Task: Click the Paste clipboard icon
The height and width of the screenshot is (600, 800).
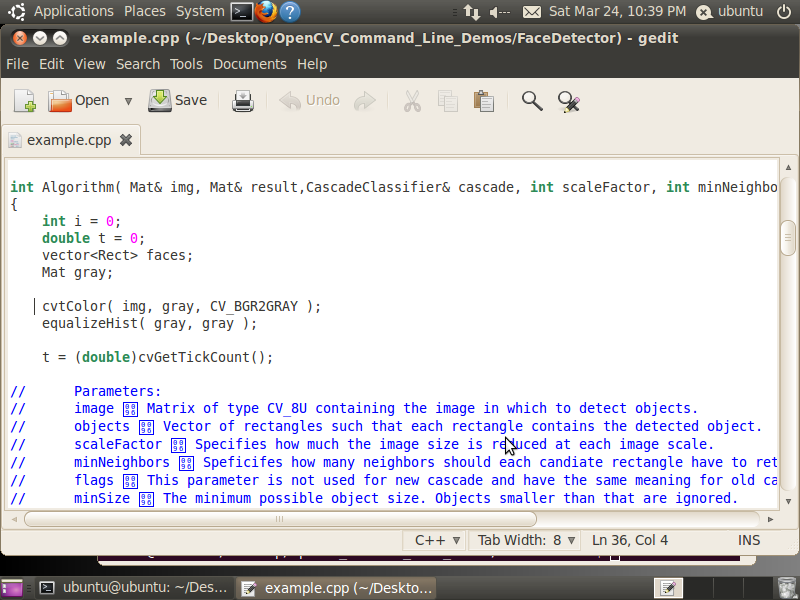Action: pos(484,101)
